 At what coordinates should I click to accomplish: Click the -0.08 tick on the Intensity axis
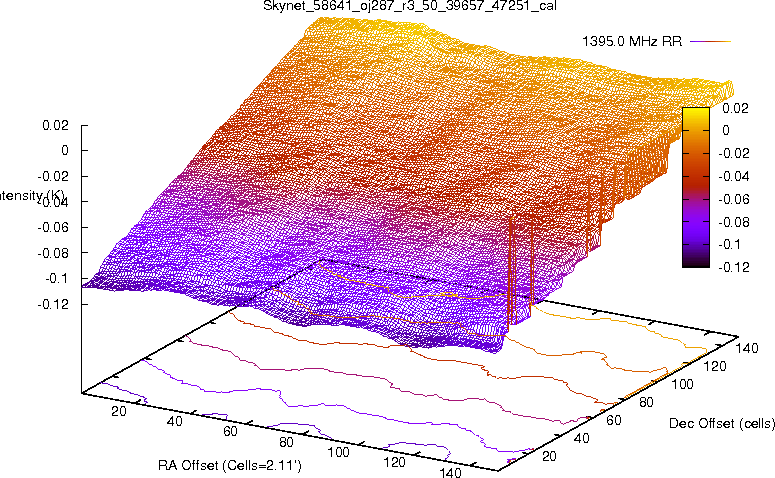(x=53, y=253)
